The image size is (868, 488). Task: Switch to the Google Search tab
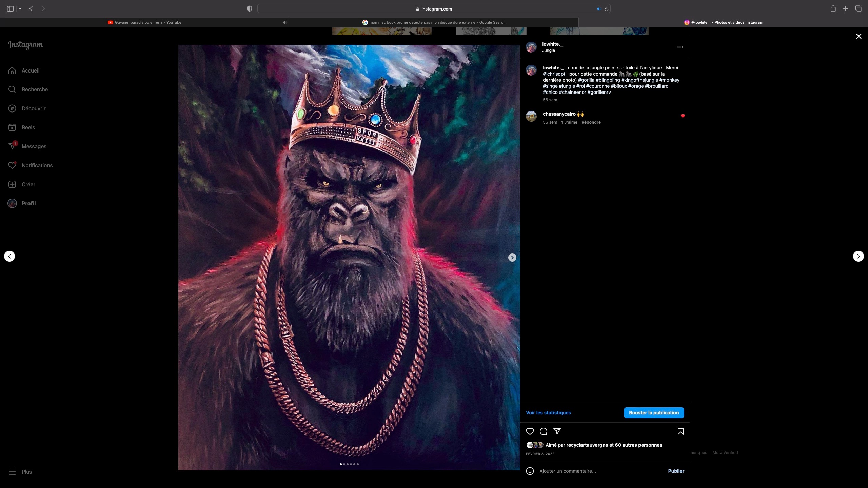437,22
